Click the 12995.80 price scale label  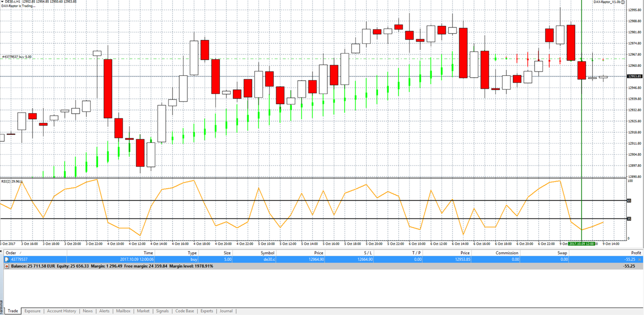click(635, 10)
